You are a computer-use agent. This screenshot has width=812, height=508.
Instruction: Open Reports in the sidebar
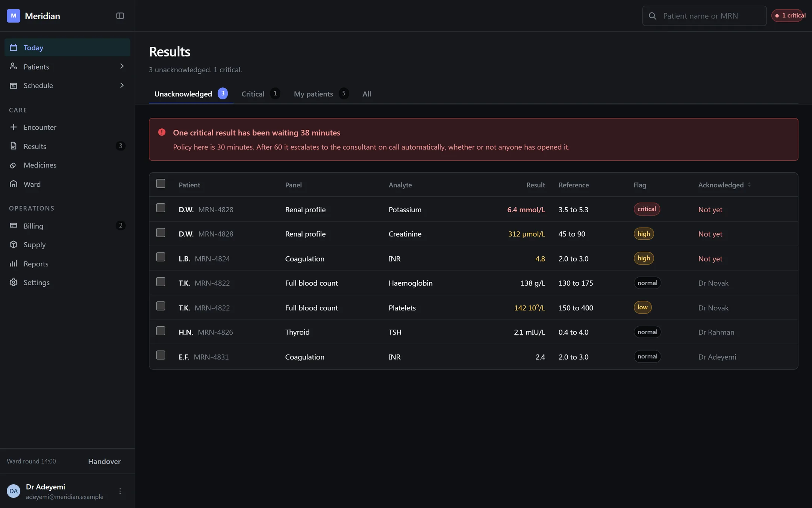tap(67, 264)
